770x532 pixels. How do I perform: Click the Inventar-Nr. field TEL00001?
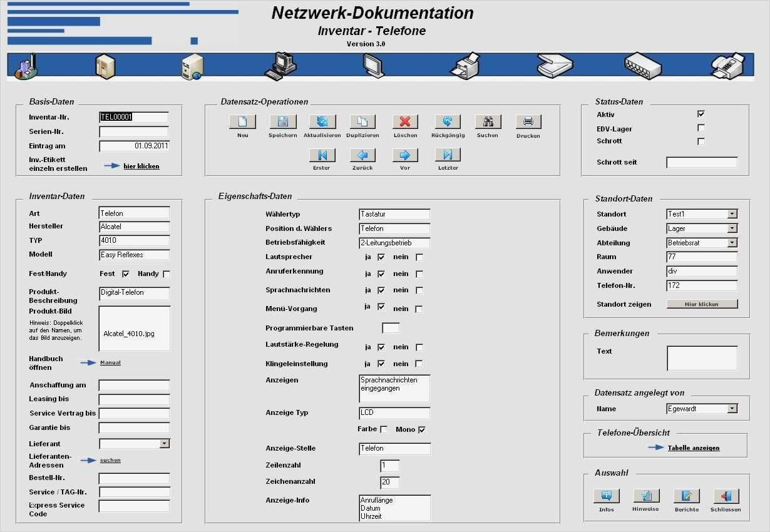point(134,117)
